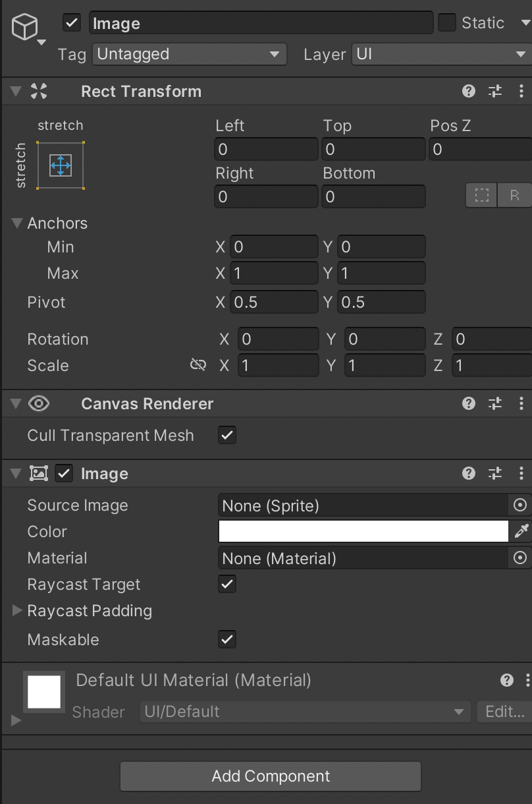Open the Layer dropdown showing UI
This screenshot has width=532, height=804.
point(441,54)
